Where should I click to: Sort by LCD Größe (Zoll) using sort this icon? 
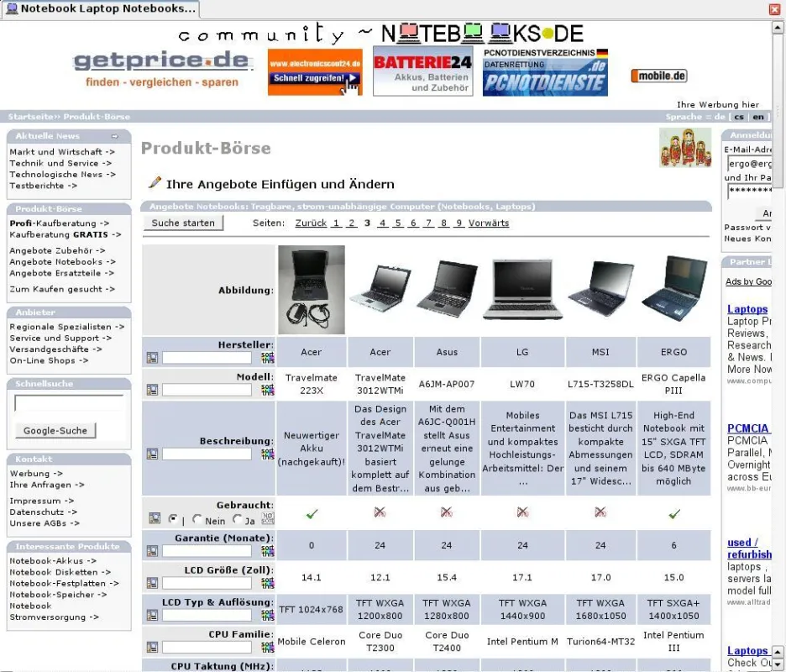point(268,583)
